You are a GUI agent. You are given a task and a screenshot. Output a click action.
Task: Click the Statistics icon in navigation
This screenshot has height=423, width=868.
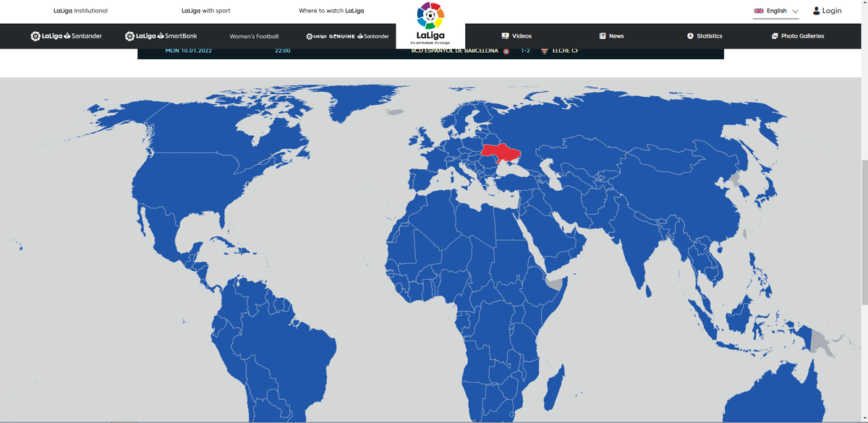point(690,36)
